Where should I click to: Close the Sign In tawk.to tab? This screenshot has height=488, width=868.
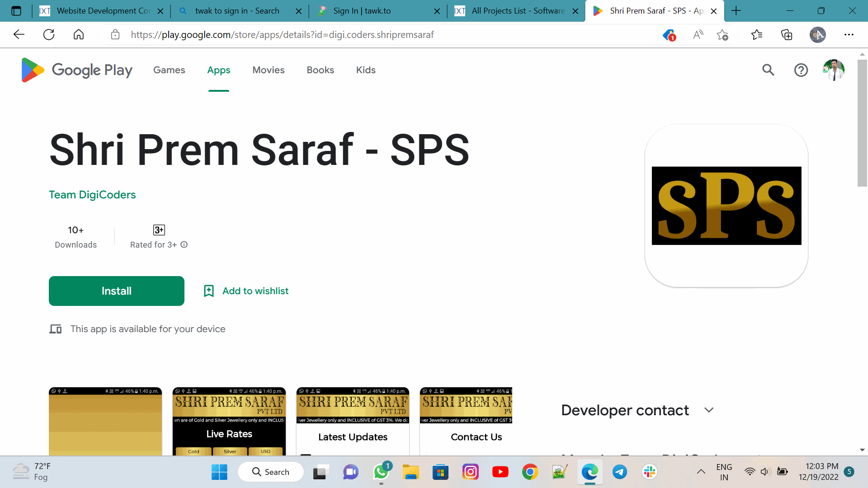(x=437, y=11)
